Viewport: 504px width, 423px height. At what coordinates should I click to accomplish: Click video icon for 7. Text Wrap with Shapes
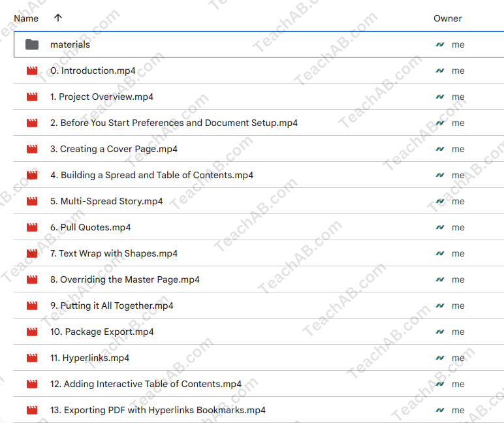coord(32,253)
